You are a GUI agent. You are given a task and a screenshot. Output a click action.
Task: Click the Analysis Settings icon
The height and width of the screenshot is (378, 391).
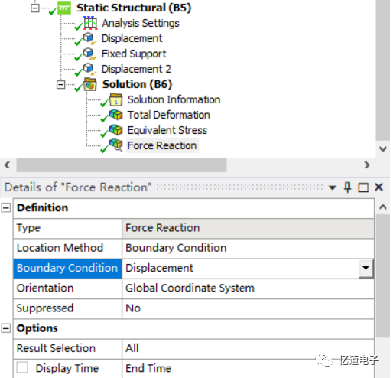90,23
